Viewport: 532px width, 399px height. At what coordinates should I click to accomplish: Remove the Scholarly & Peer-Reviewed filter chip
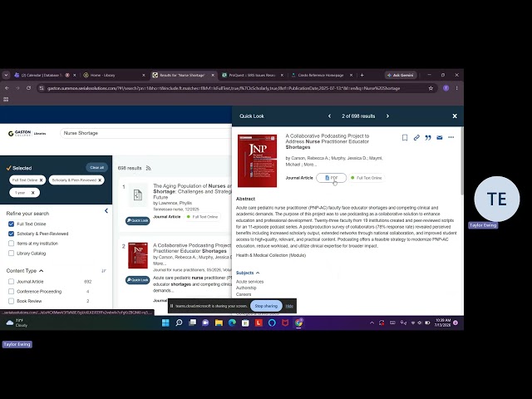[x=100, y=180]
